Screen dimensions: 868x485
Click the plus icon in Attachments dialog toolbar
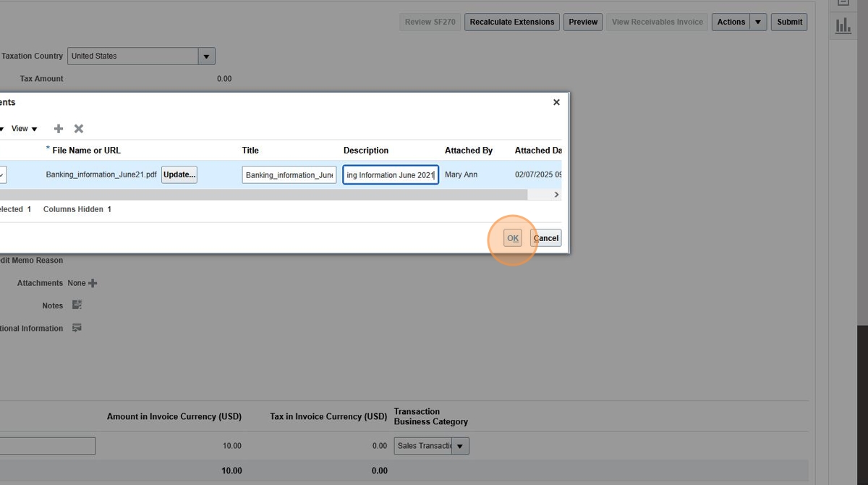click(59, 129)
